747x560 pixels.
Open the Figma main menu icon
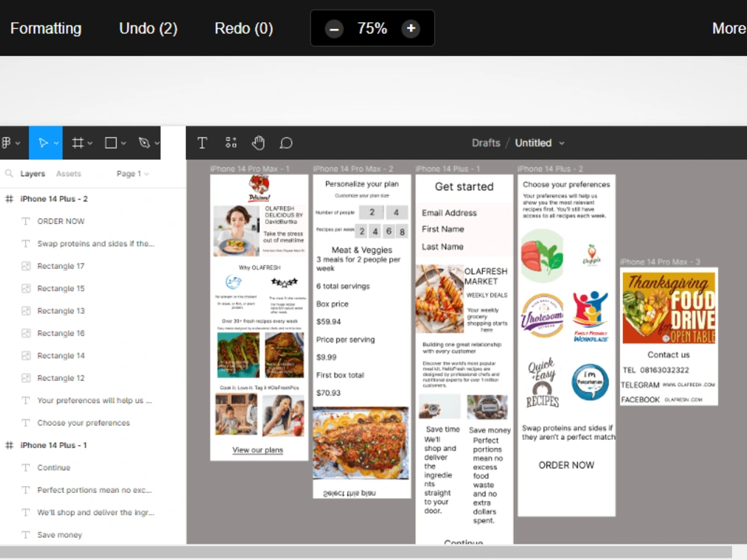pyautogui.click(x=7, y=143)
